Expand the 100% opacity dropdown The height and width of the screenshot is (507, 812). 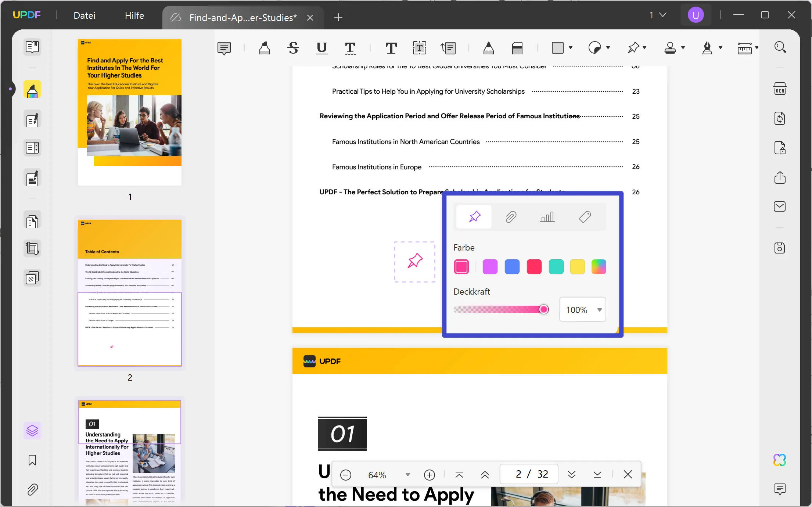pos(599,310)
